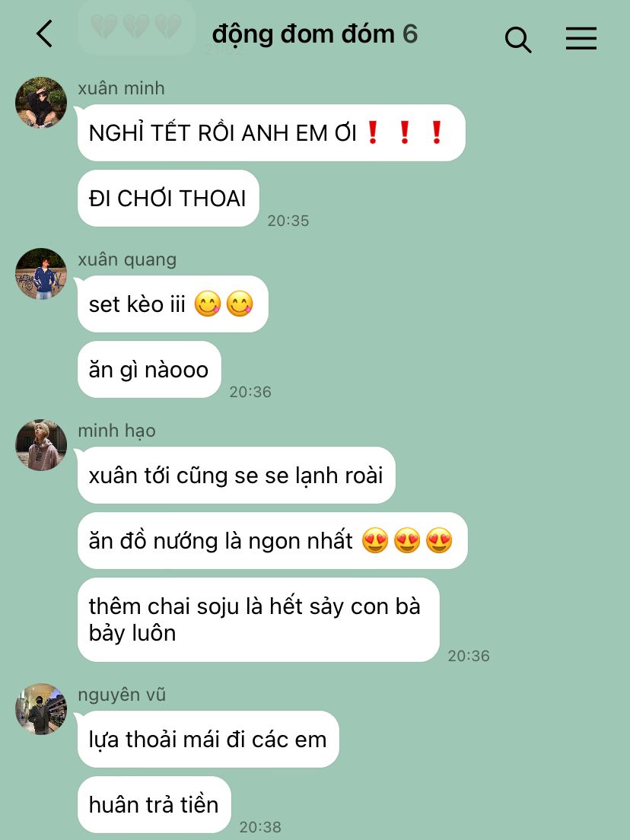The height and width of the screenshot is (840, 630).
Task: Select the message NGHỈ TẾT RỒI ANH EM ƠI
Action: pyautogui.click(x=271, y=133)
